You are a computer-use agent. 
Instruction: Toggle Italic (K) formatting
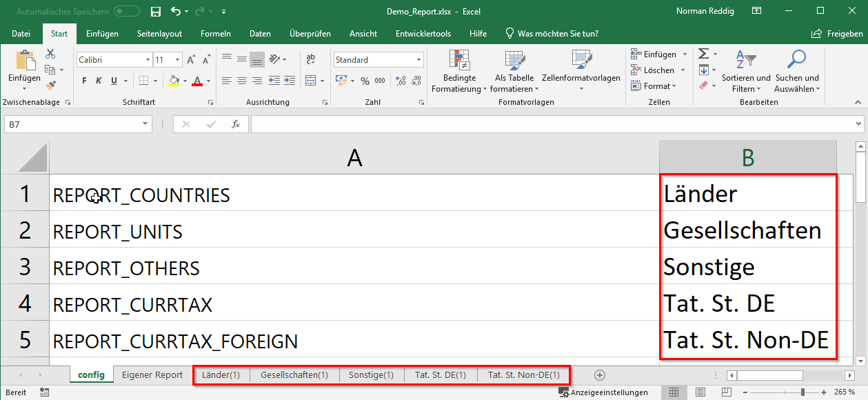[99, 81]
